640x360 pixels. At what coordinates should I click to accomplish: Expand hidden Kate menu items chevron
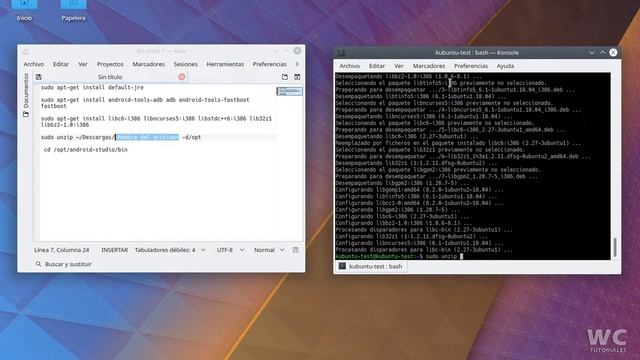(x=297, y=64)
